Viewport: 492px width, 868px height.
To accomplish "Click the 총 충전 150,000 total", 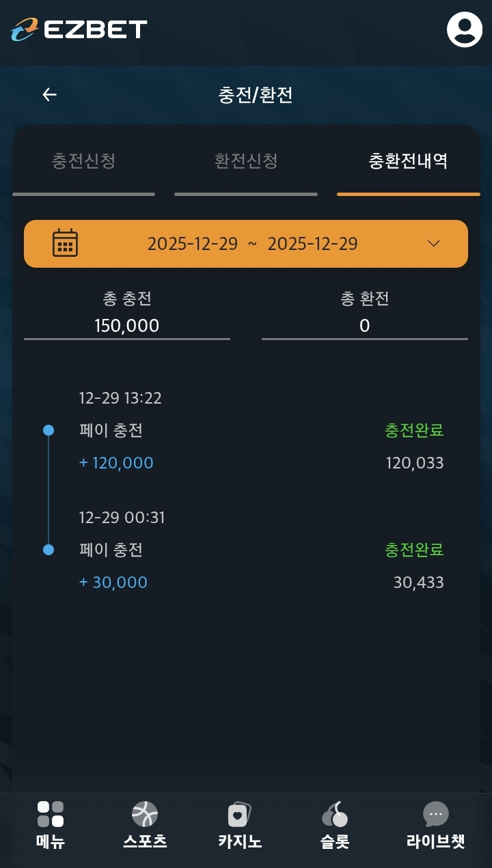I will (127, 325).
